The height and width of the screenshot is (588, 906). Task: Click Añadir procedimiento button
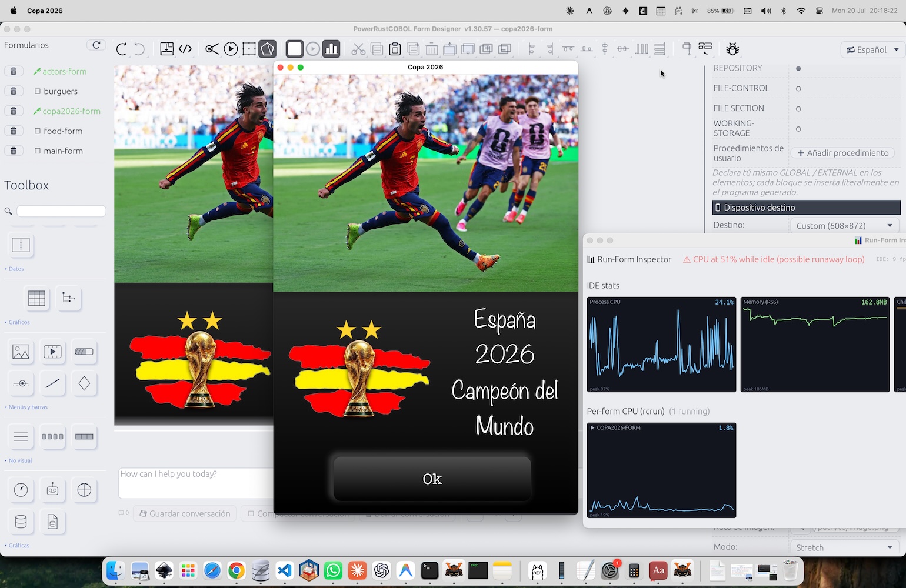(x=842, y=153)
